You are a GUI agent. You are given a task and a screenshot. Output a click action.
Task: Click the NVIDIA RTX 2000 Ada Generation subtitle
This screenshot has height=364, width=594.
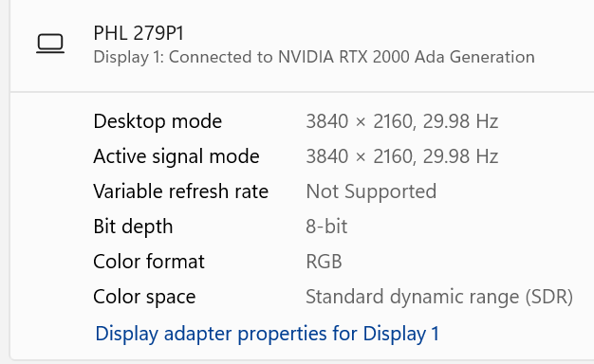point(406,57)
